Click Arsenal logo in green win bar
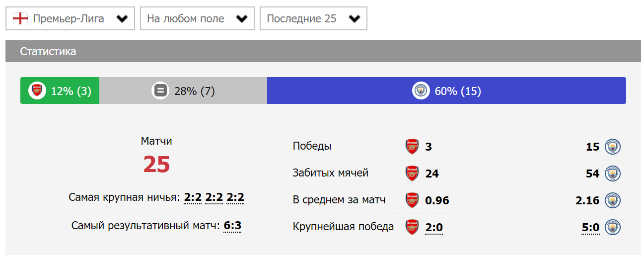Screen dimensions: 644x262 coord(37,91)
